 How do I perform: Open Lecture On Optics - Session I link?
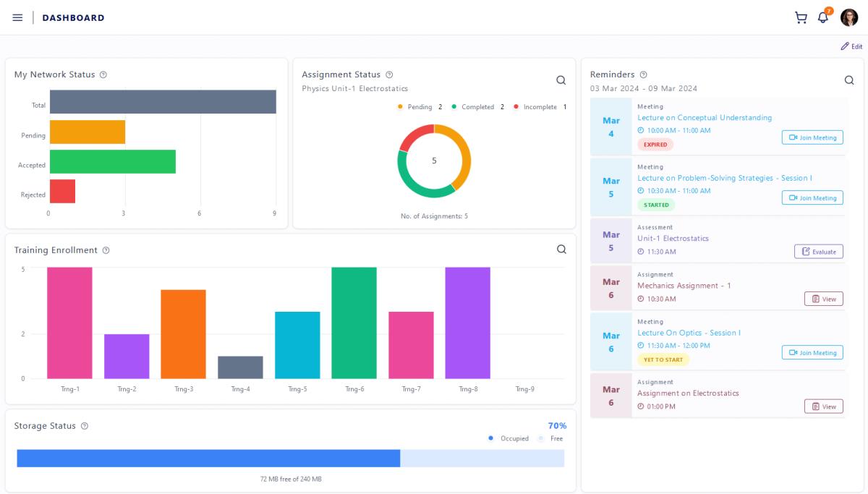point(689,333)
